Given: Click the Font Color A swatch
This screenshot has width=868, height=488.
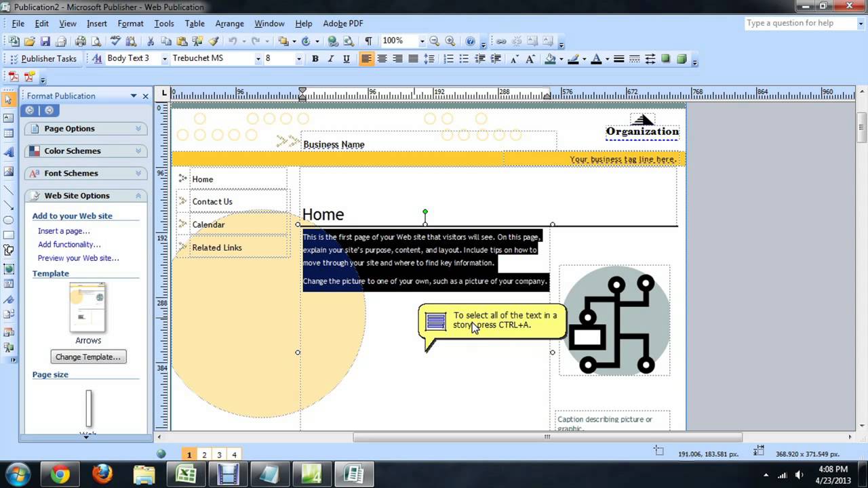Looking at the screenshot, I should click(x=596, y=59).
